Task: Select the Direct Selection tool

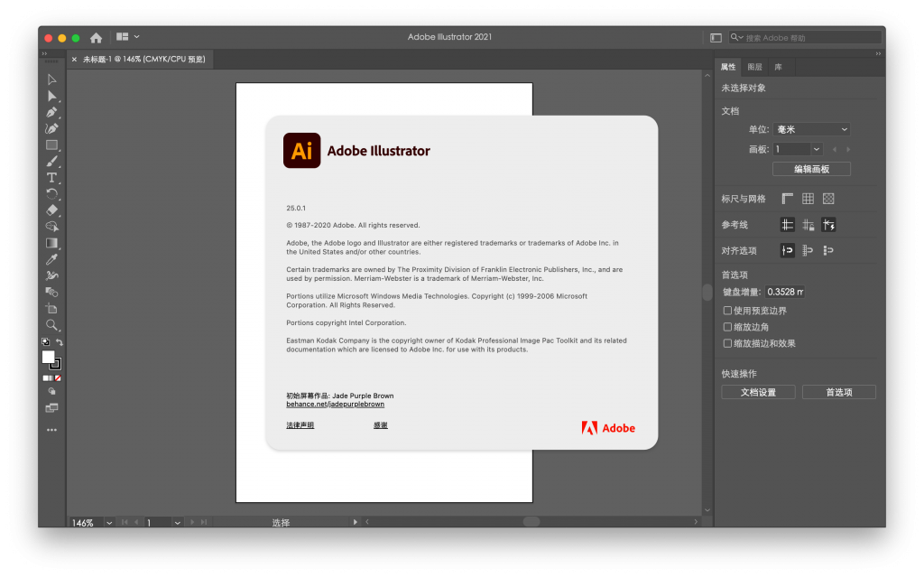Action: (51, 96)
